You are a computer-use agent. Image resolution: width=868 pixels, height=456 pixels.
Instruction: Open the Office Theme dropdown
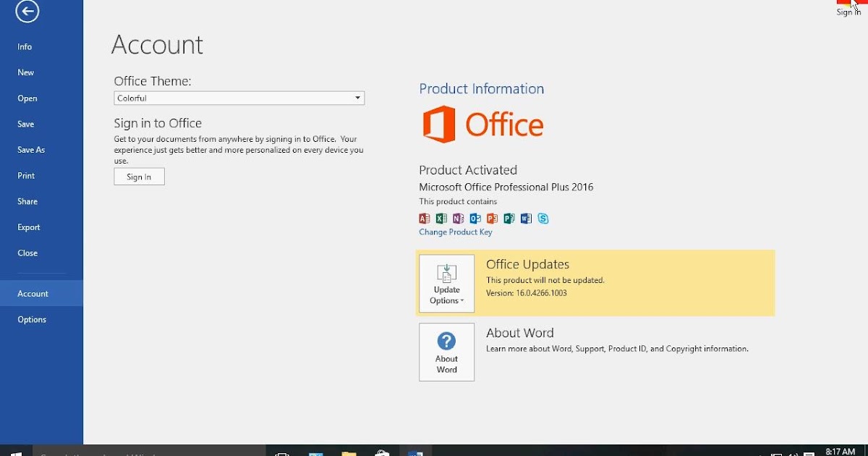pyautogui.click(x=239, y=98)
